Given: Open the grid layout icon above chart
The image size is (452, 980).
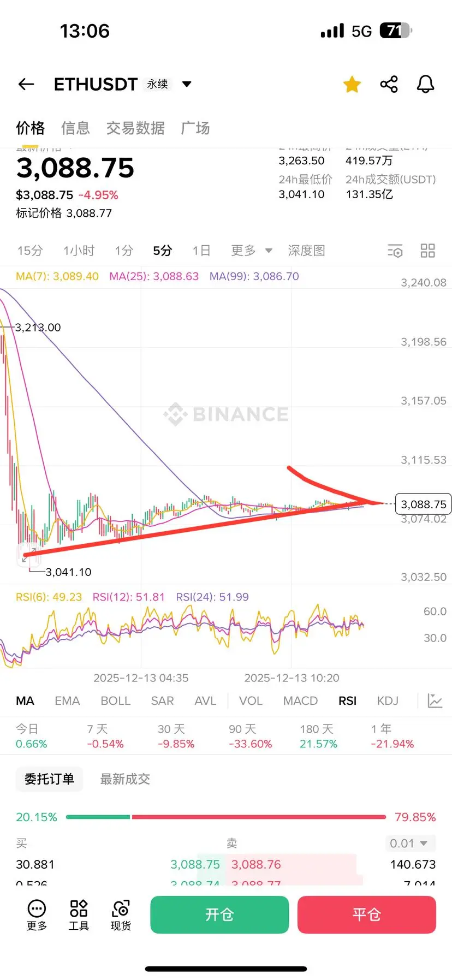Looking at the screenshot, I should pyautogui.click(x=428, y=251).
